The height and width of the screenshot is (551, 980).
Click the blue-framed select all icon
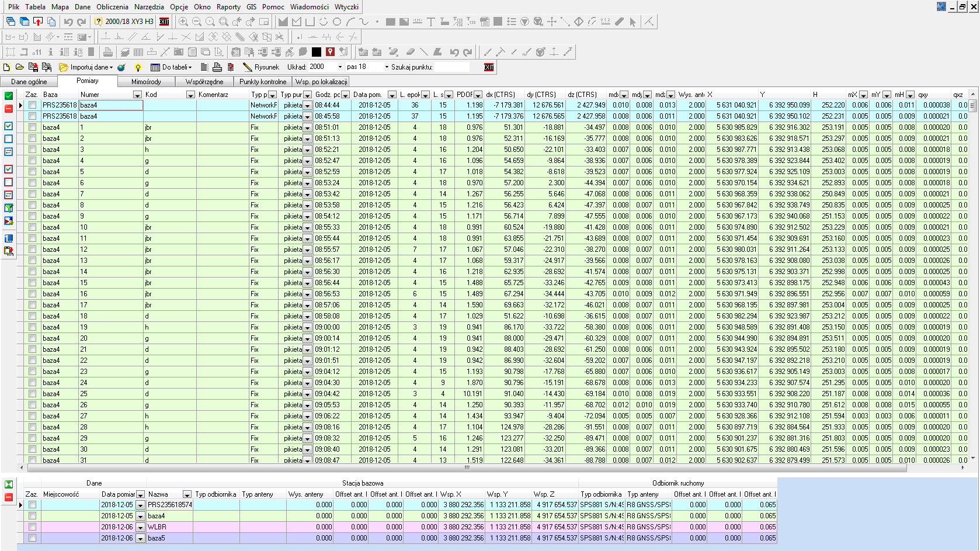(9, 126)
